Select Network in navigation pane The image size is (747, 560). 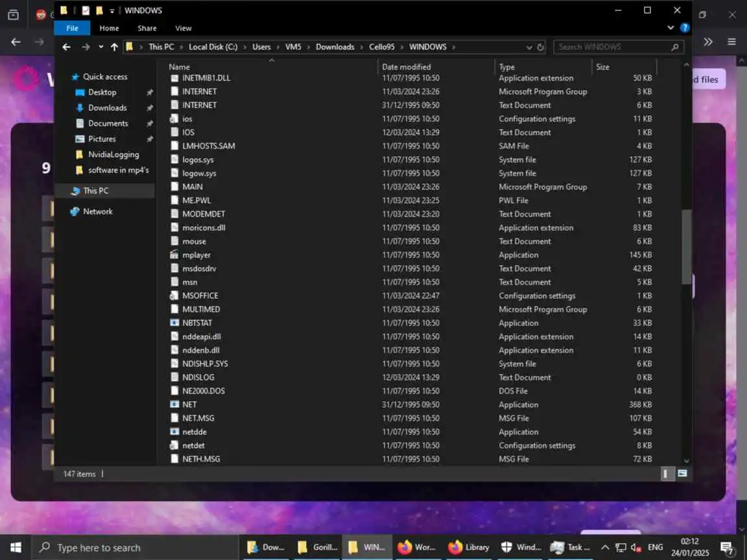coord(98,211)
